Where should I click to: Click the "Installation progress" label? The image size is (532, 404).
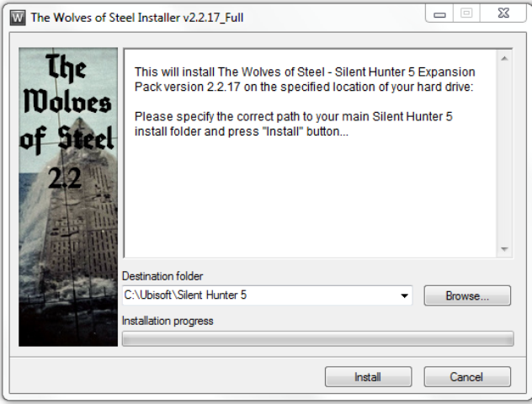168,321
